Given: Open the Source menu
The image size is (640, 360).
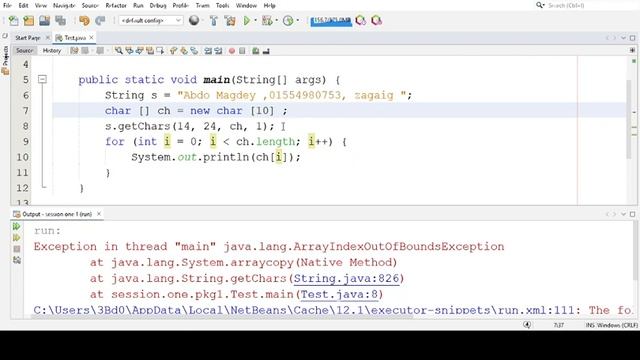Looking at the screenshot, I should [x=90, y=5].
